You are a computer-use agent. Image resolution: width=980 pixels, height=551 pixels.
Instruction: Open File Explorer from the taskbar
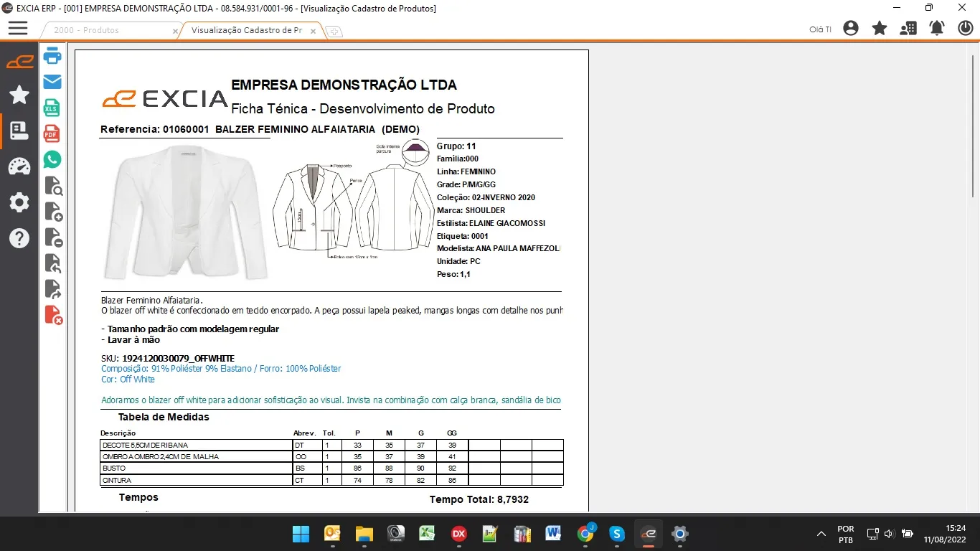[364, 534]
